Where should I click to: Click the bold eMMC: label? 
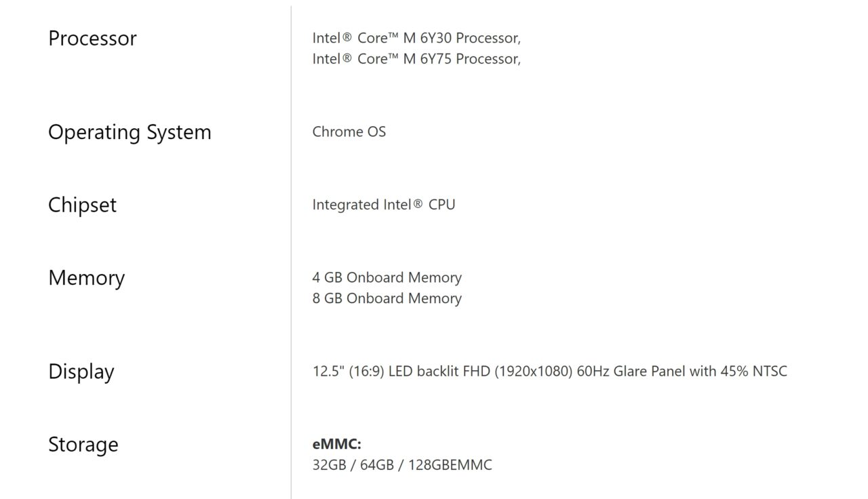336,445
